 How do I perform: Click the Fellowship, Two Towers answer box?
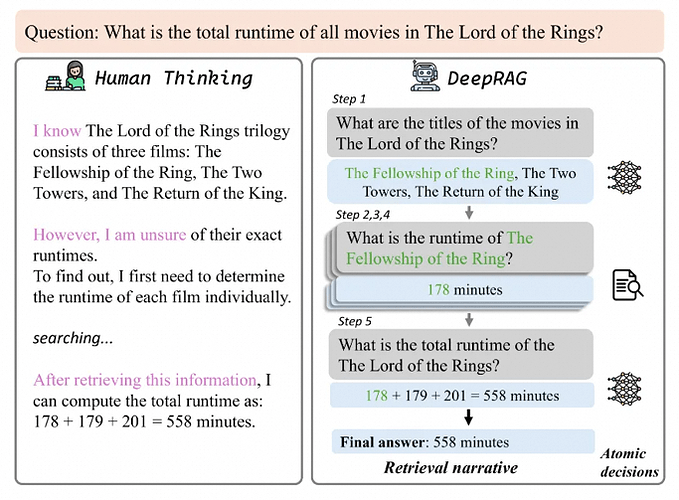[460, 182]
